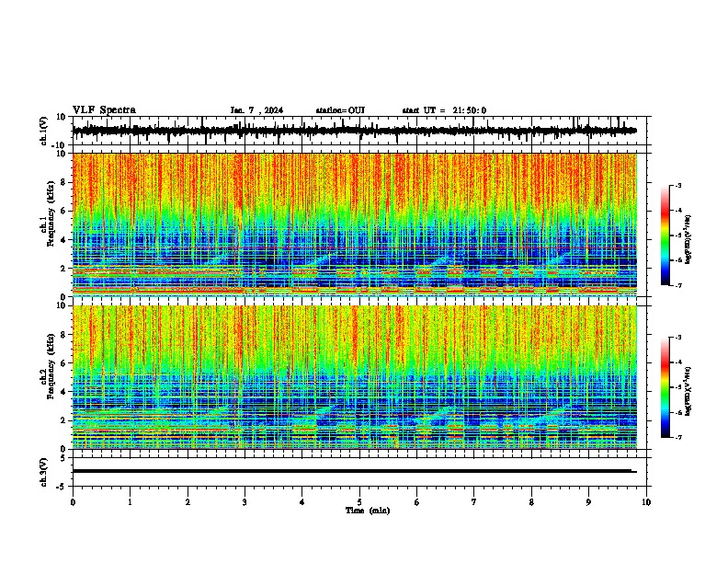The width and height of the screenshot is (728, 563).
Task: Click the ch.2 spectrogram color scale bar
Action: (x=665, y=387)
